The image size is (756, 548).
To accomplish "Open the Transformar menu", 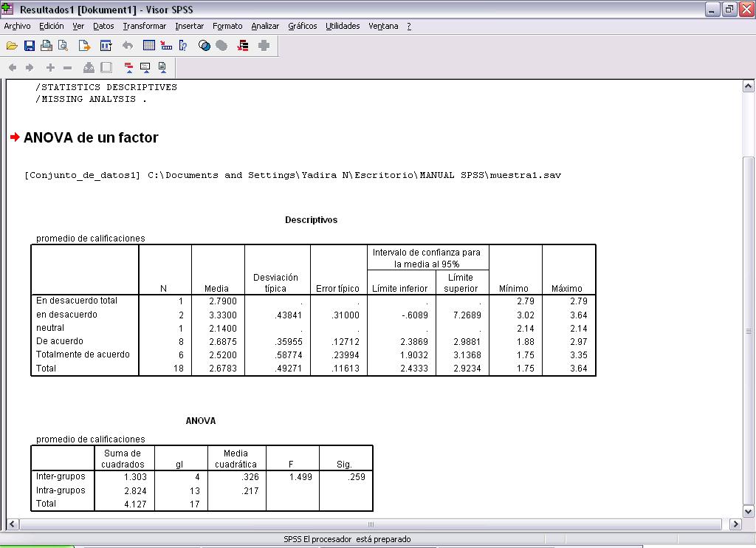I will [144, 26].
